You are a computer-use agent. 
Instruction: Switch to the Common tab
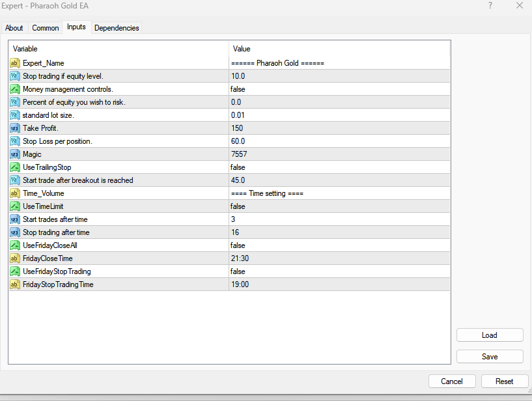[46, 28]
